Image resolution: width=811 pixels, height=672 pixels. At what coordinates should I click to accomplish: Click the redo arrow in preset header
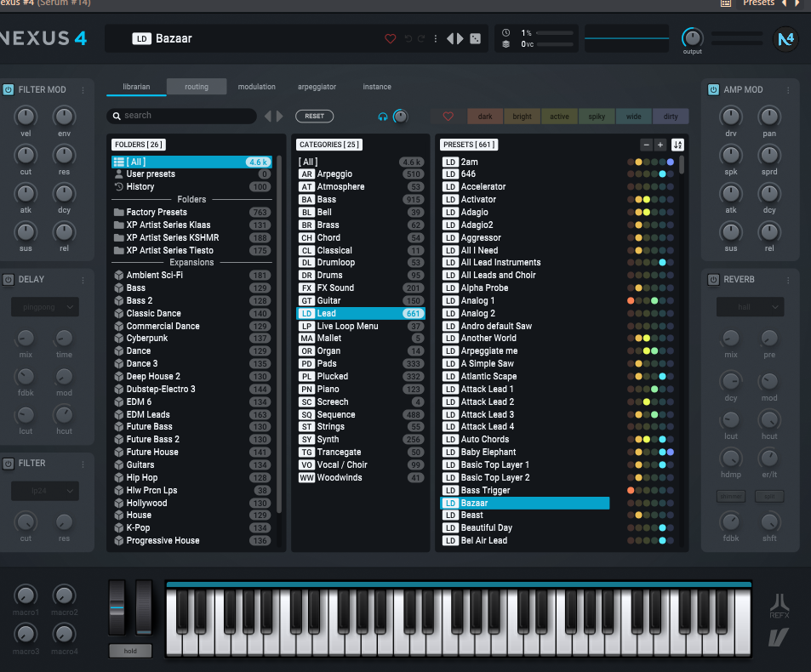pyautogui.click(x=421, y=39)
